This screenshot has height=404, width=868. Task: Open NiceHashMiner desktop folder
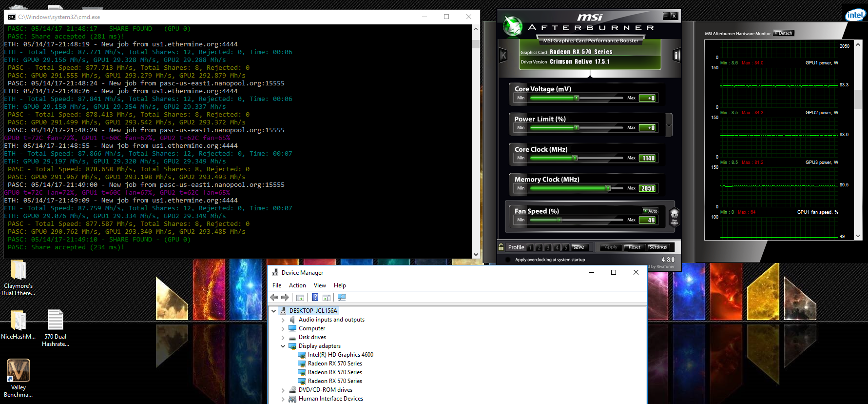[19, 324]
